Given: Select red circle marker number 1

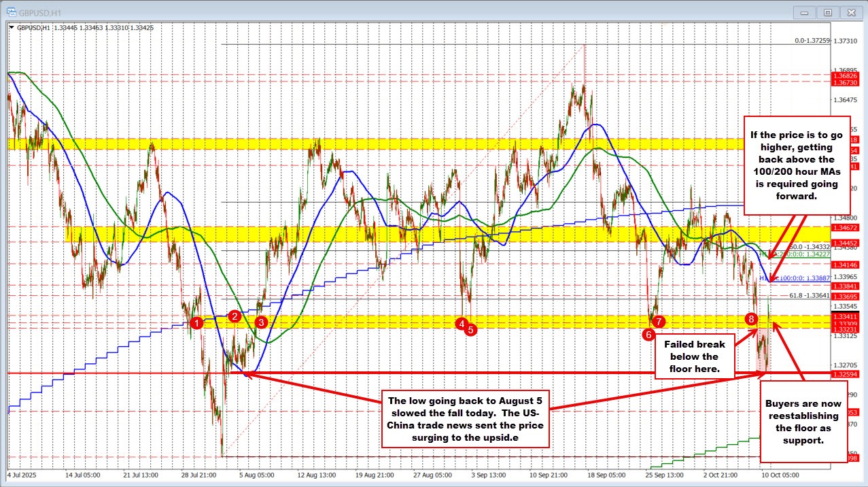Looking at the screenshot, I should pos(196,322).
